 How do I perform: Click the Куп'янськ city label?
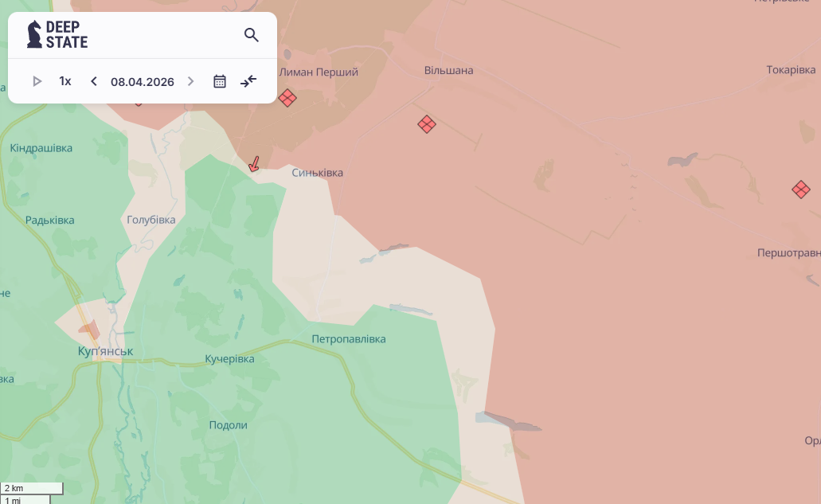pos(105,351)
